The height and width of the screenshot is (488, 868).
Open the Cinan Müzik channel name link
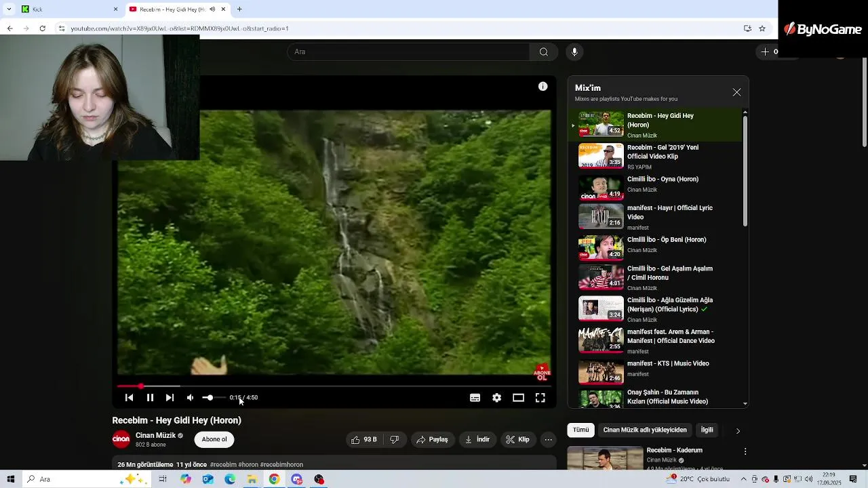pos(155,435)
